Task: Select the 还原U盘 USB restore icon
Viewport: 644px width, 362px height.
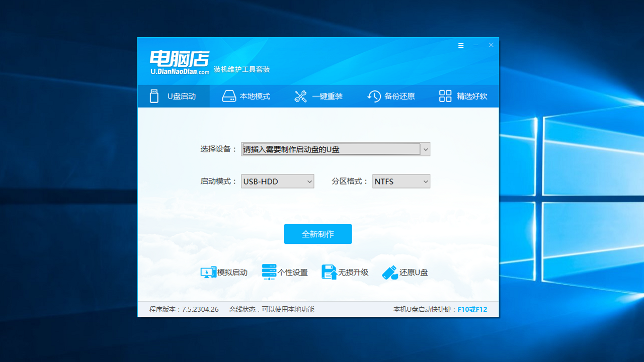Action: click(389, 272)
